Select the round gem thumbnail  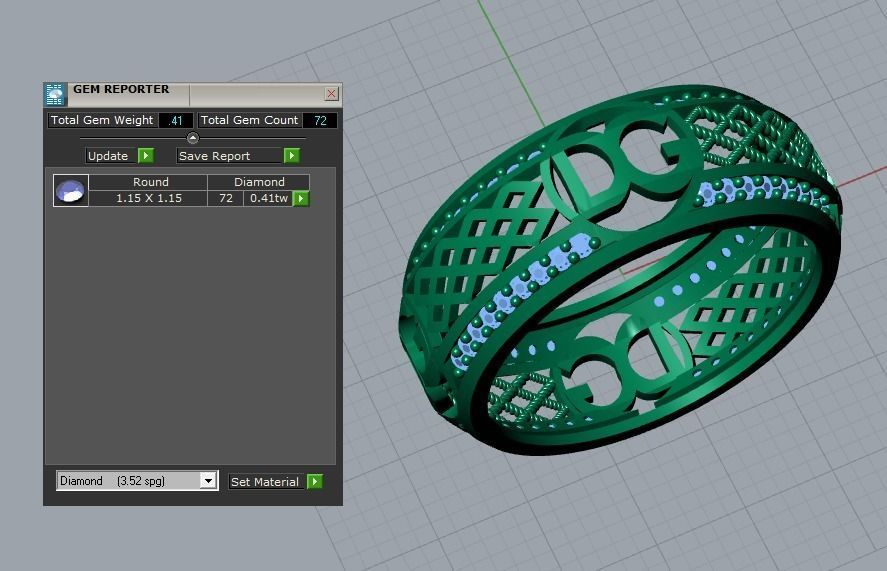[71, 191]
